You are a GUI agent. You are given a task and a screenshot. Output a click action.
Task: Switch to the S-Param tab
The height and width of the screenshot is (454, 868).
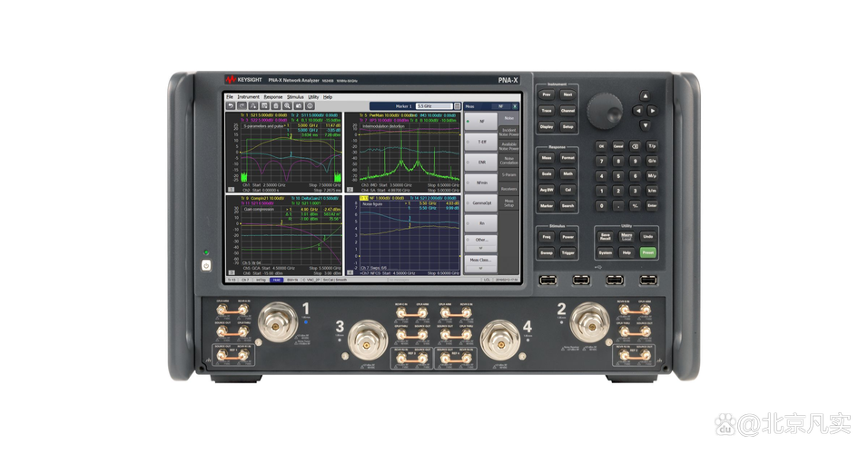tap(508, 175)
